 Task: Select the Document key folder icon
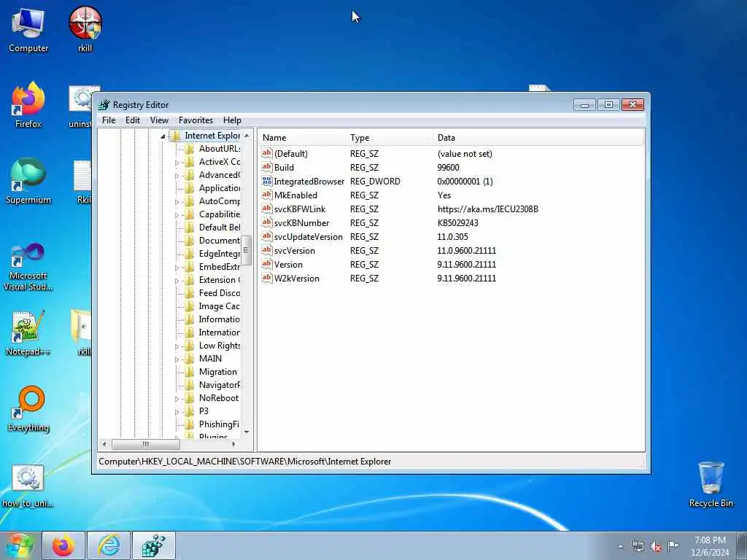pos(190,241)
